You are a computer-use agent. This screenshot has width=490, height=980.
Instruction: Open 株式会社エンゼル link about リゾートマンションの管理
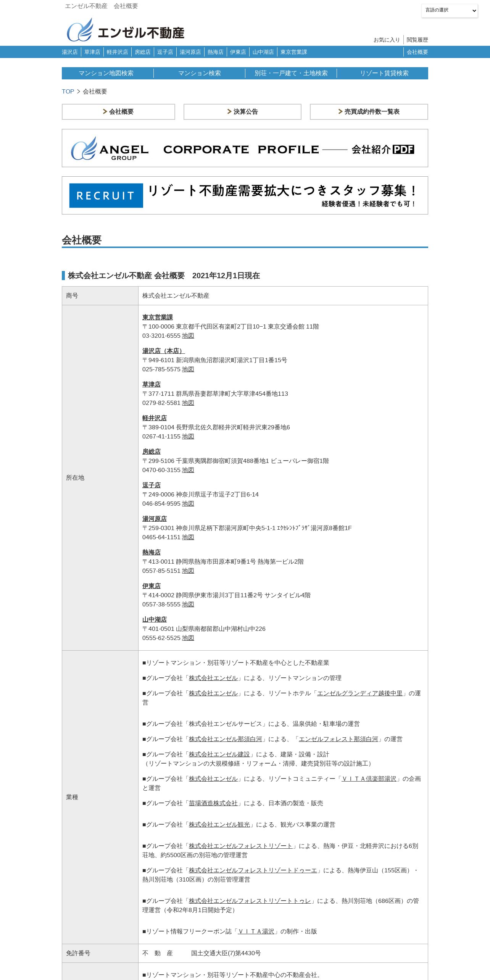click(213, 678)
